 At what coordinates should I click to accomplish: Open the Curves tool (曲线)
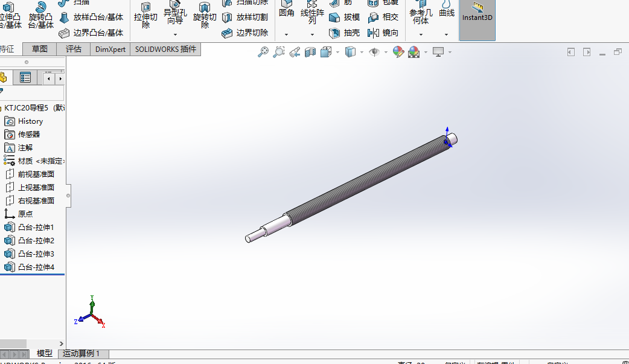point(447,10)
